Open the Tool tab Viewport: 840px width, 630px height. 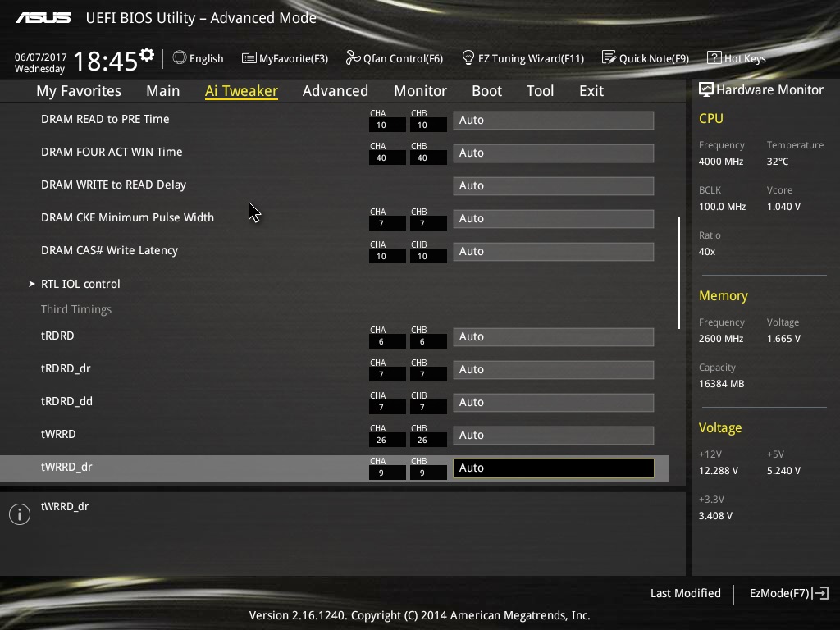(x=540, y=91)
